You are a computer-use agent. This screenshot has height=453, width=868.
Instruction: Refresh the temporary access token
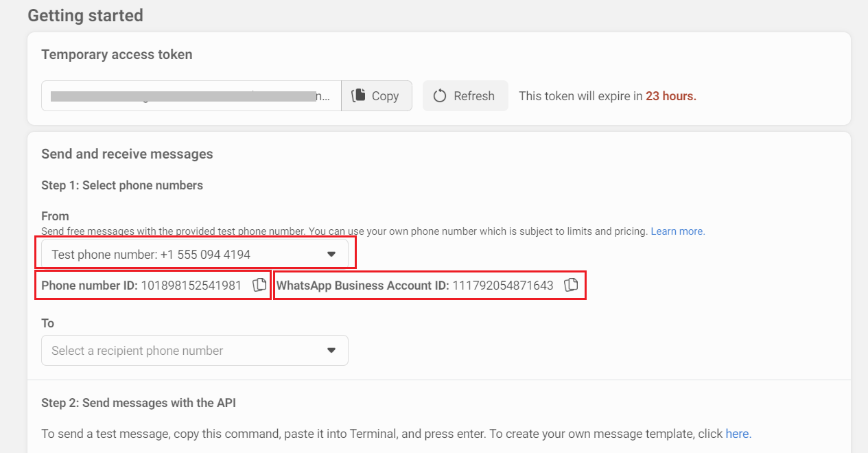tap(465, 96)
